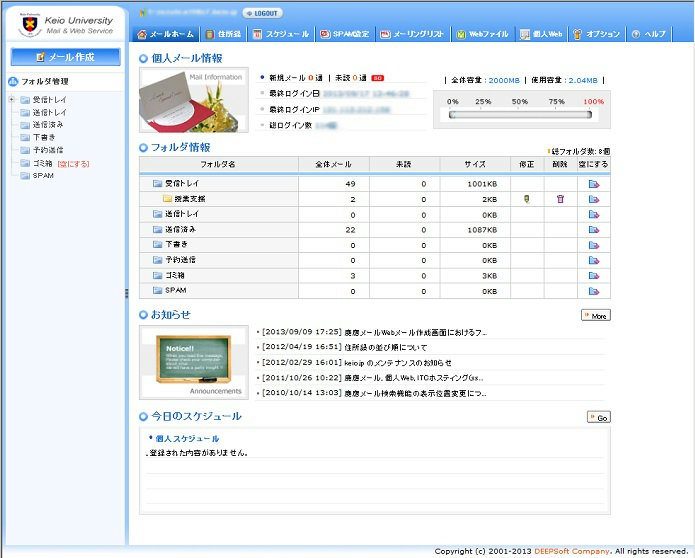Click the フォルダ管理 icon in sidebar

(x=12, y=81)
